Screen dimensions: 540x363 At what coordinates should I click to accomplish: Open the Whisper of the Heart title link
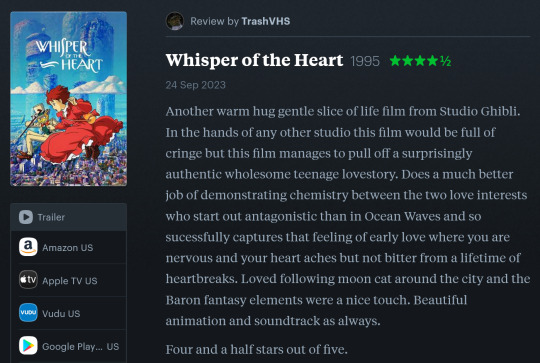pos(254,60)
